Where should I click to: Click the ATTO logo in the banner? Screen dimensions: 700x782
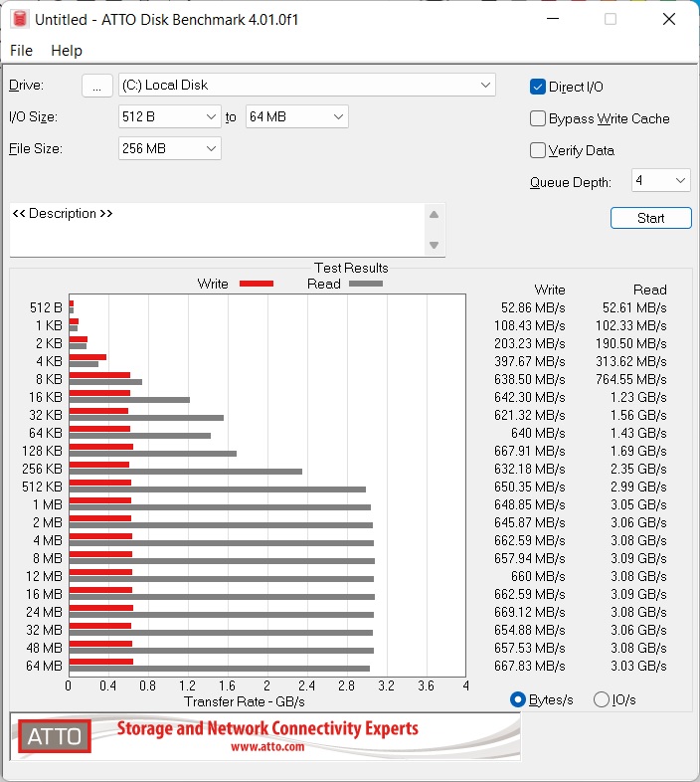coord(55,736)
